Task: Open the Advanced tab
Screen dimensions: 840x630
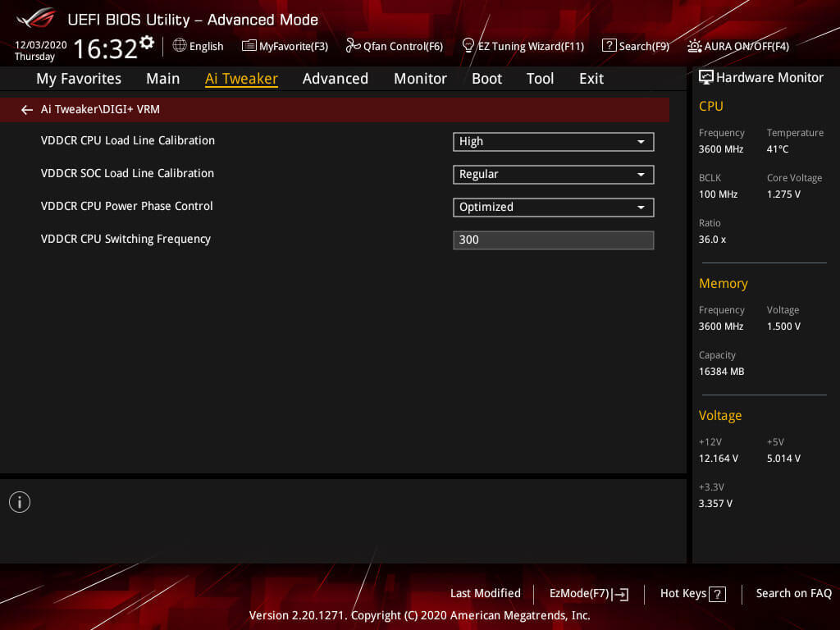Action: click(x=336, y=79)
